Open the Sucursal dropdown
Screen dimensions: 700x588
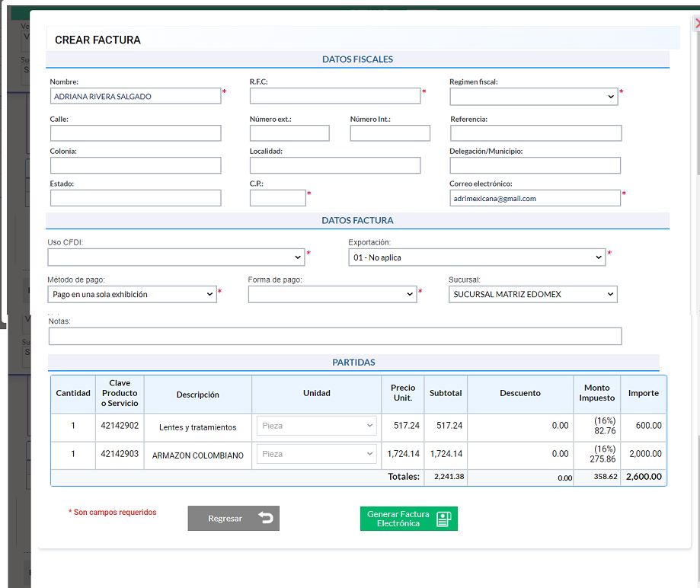click(x=532, y=294)
